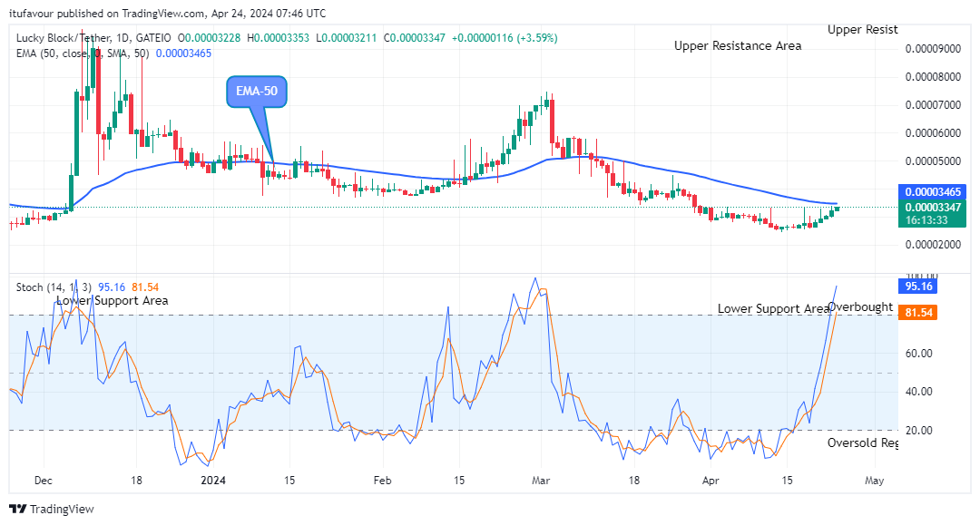Click the published by itufavour header text
This screenshot has height=525, width=980.
coord(168,13)
